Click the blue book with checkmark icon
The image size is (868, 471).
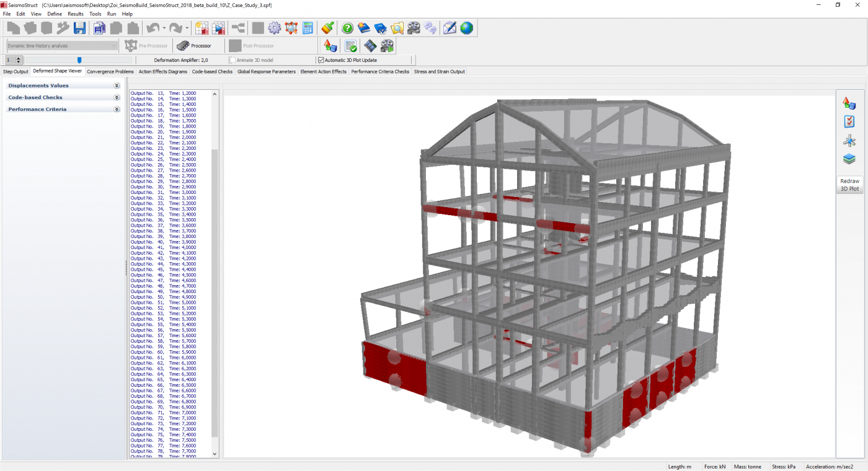coord(381,28)
